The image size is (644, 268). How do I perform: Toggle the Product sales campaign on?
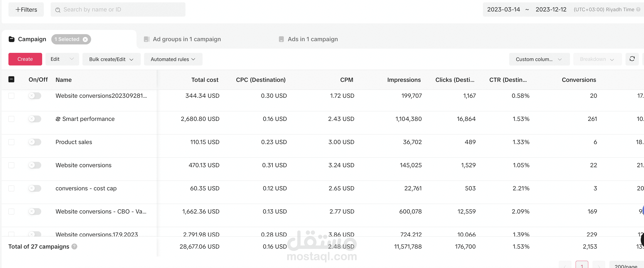35,142
